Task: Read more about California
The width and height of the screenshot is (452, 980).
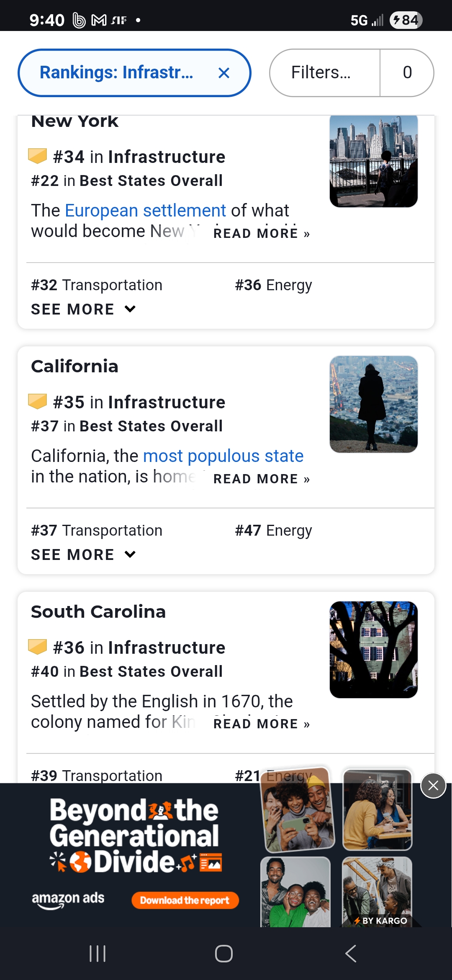Action: click(x=262, y=479)
